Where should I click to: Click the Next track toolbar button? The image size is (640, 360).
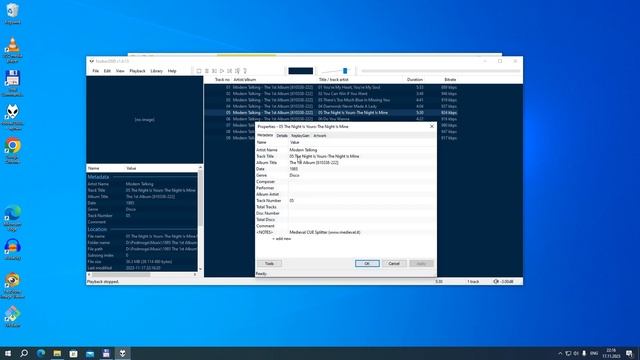[x=230, y=71]
